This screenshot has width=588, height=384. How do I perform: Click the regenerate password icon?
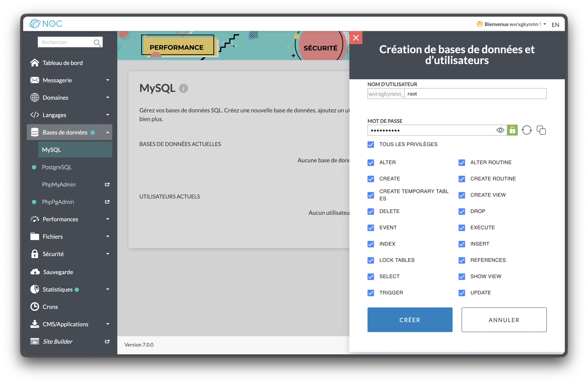[x=526, y=130]
